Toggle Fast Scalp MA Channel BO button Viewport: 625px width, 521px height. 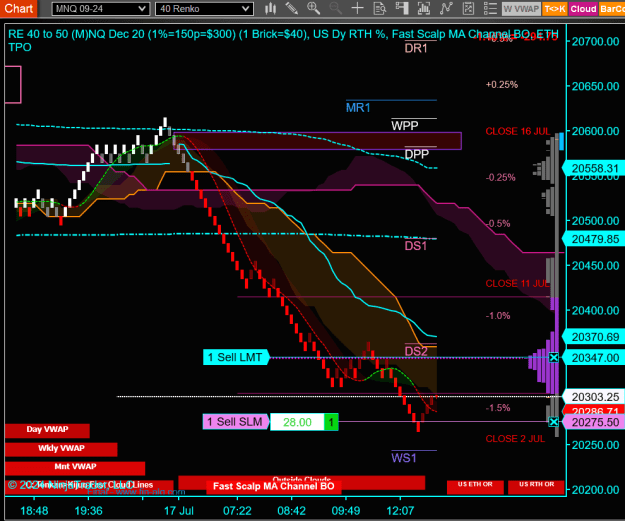(x=273, y=487)
